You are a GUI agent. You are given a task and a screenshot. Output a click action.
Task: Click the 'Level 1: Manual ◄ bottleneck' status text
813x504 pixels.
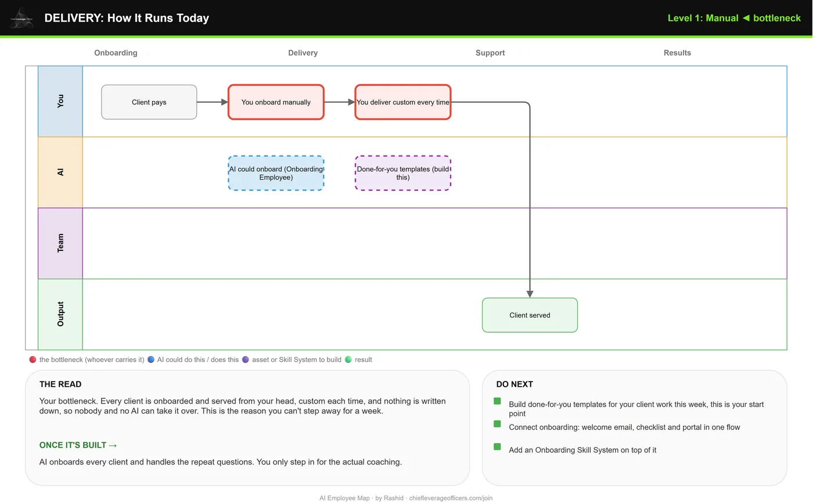pyautogui.click(x=734, y=18)
